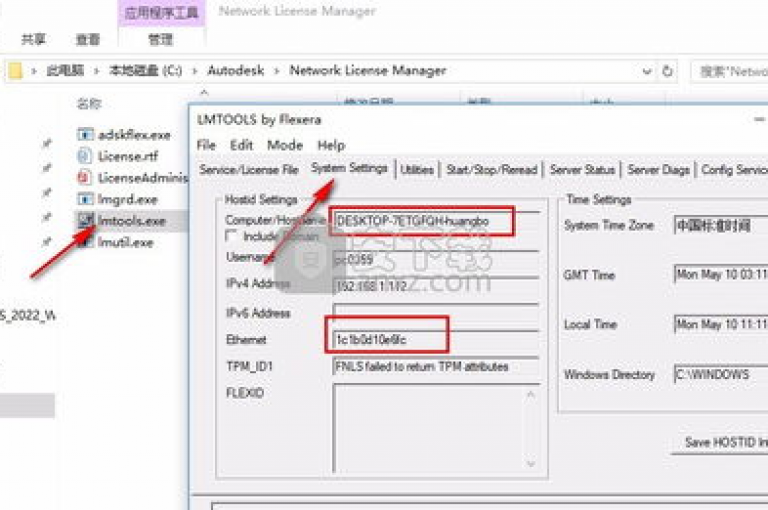Click the lmgrd.exe file name
The image size is (768, 510).
pos(127,199)
